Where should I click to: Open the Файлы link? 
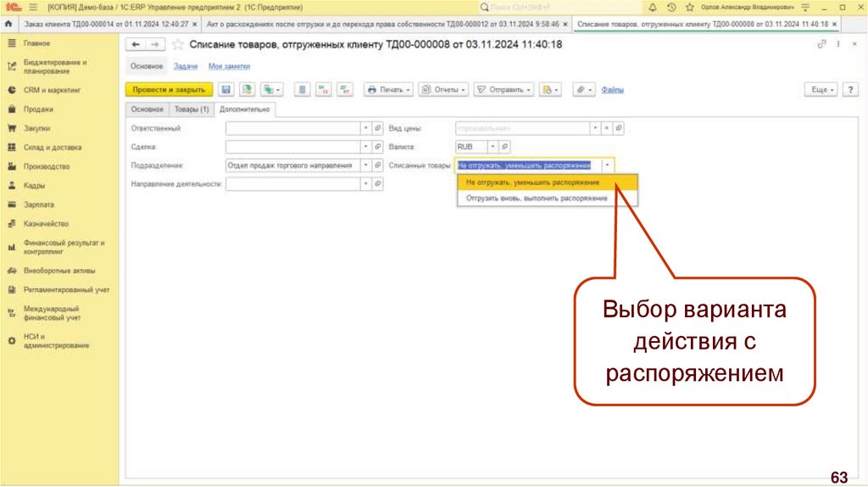[612, 90]
